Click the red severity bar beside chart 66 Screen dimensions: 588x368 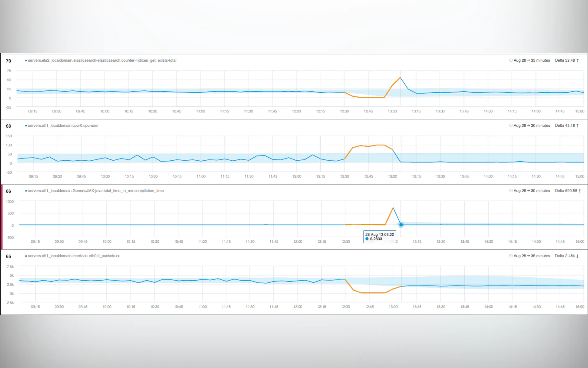[2, 217]
